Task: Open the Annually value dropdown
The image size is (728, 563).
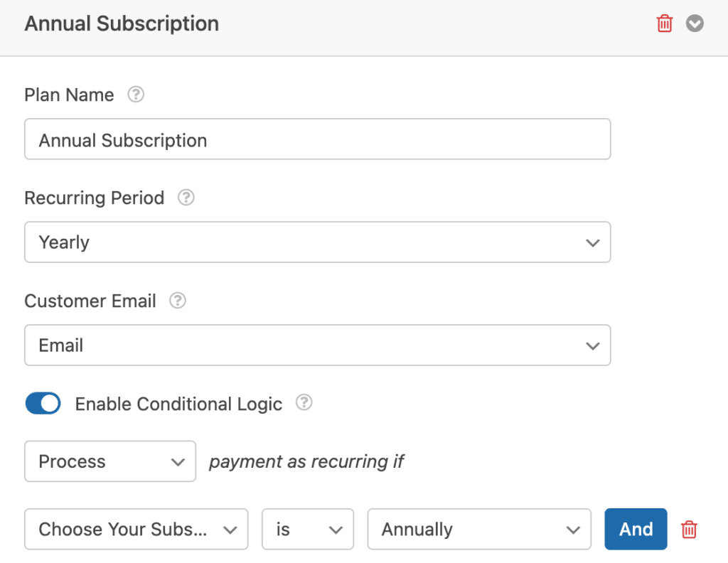Action: 479,529
